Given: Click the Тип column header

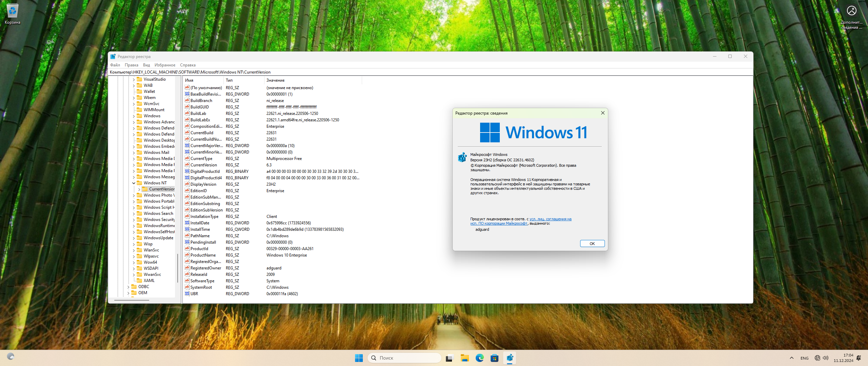Looking at the screenshot, I should 244,80.
